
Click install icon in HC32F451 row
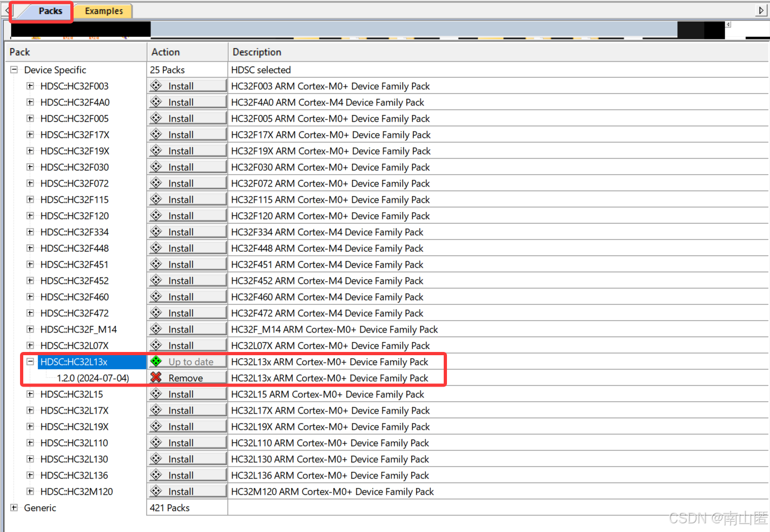pyautogui.click(x=156, y=264)
